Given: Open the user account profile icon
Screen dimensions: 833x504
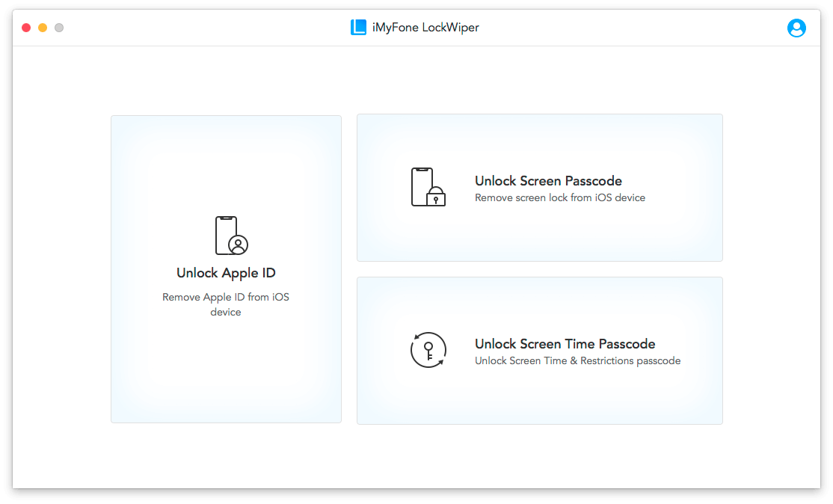Looking at the screenshot, I should coord(796,28).
